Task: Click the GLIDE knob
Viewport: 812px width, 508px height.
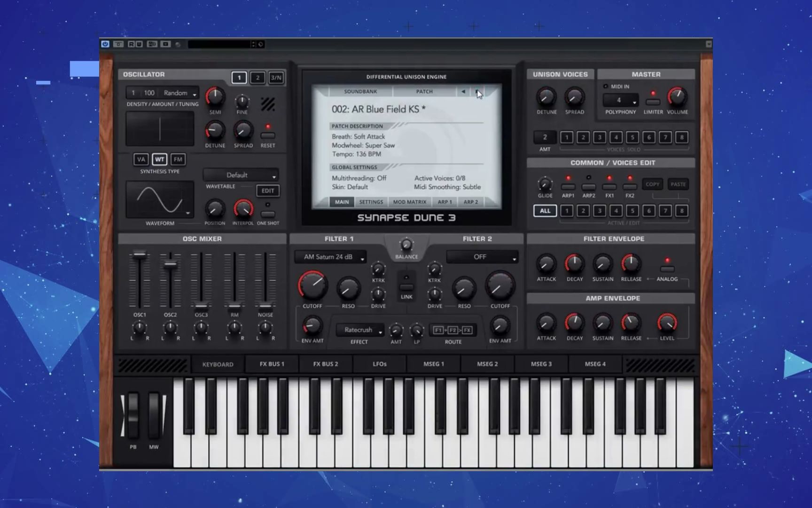Action: click(x=545, y=183)
